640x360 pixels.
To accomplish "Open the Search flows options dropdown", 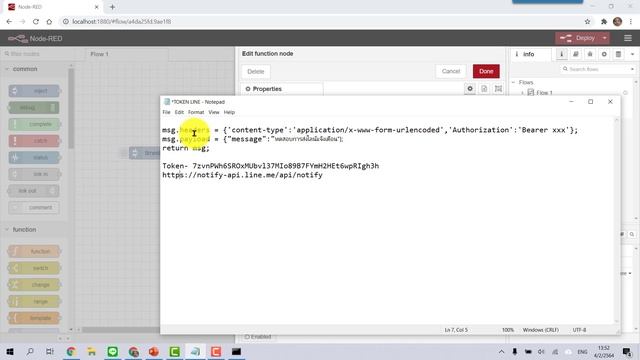I will click(x=632, y=69).
